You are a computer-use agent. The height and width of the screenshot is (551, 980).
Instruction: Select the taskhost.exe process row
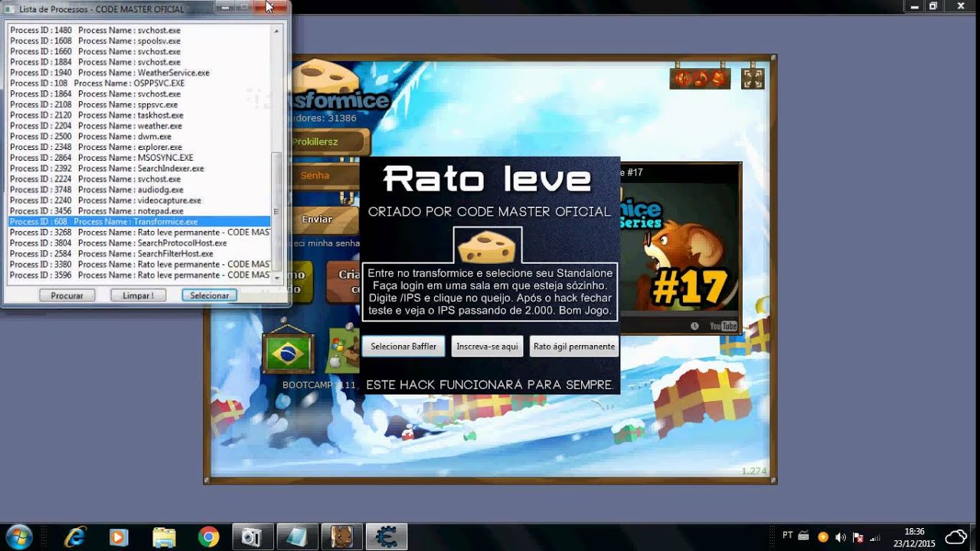click(139, 115)
